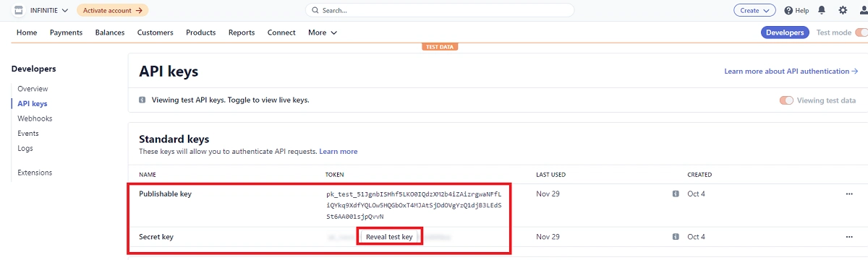Open the user profile icon
Image resolution: width=868 pixels, height=260 pixels.
(x=861, y=10)
